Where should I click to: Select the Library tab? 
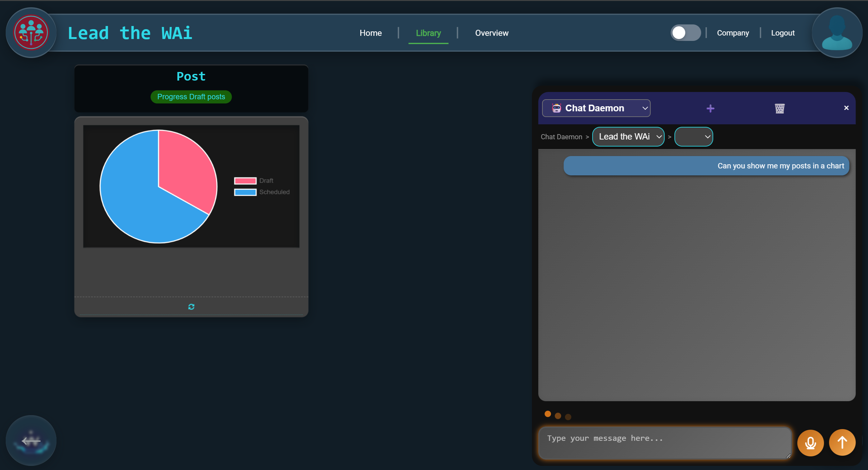pos(428,33)
